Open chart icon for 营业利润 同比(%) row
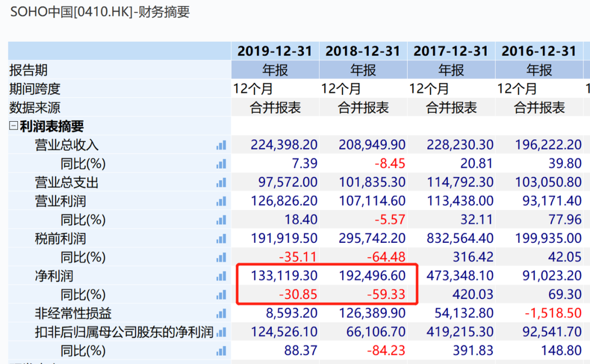Screen dimensions: 590x364 221,220
